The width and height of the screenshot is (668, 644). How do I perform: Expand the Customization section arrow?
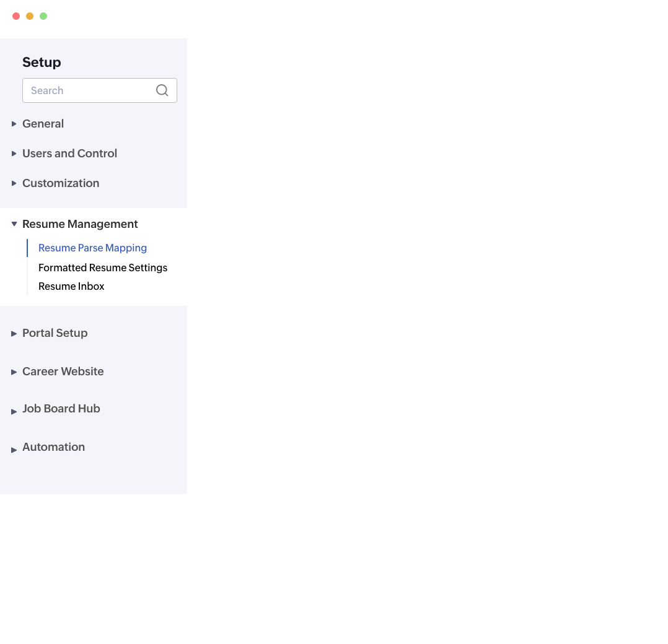tap(14, 183)
